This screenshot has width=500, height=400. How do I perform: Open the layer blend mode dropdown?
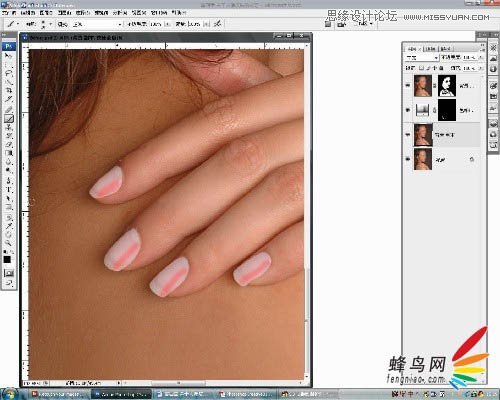(x=422, y=58)
